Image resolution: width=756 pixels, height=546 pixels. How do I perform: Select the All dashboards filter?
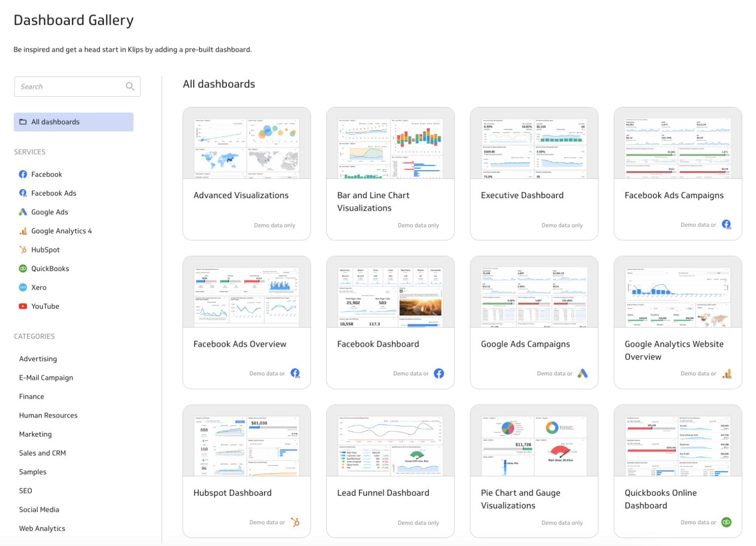point(55,121)
